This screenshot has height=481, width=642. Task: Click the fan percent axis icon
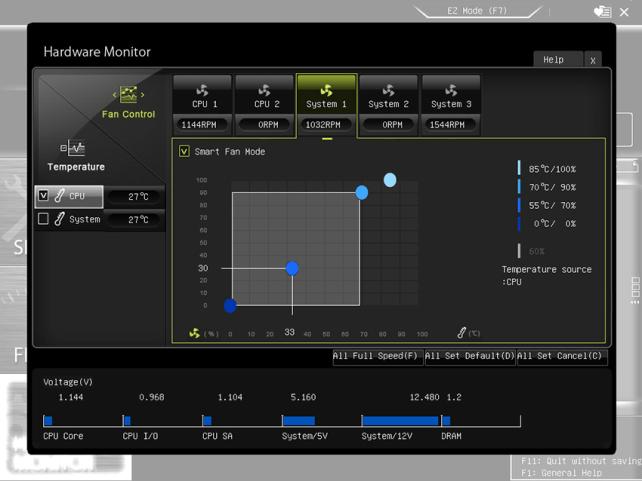point(194,333)
